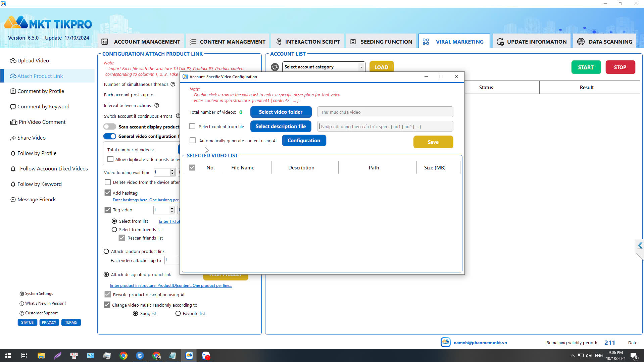Decrease the Tag video count stepper
Image resolution: width=644 pixels, height=362 pixels.
click(172, 212)
